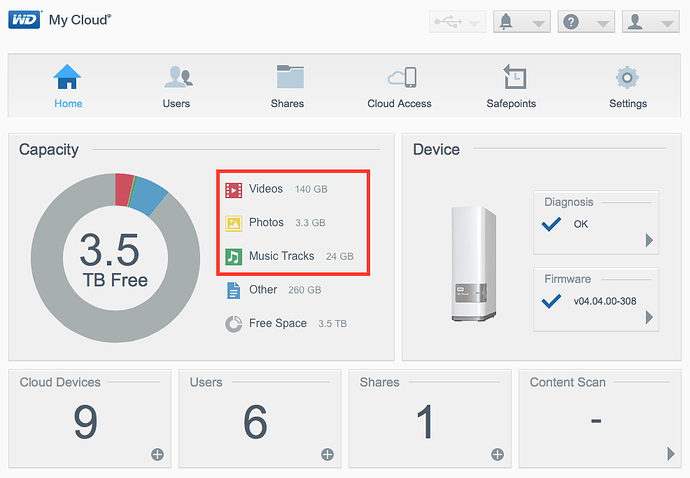Select the Shares tab label

pyautogui.click(x=287, y=103)
